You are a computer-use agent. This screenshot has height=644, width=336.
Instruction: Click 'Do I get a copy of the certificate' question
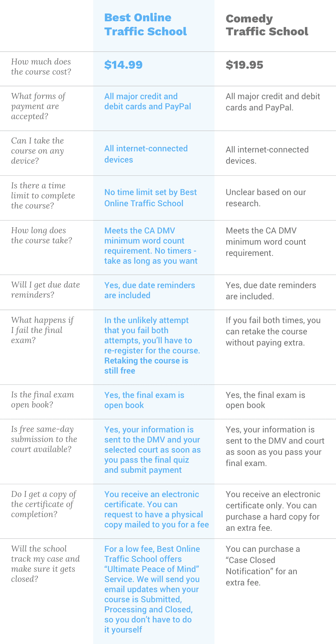click(44, 504)
